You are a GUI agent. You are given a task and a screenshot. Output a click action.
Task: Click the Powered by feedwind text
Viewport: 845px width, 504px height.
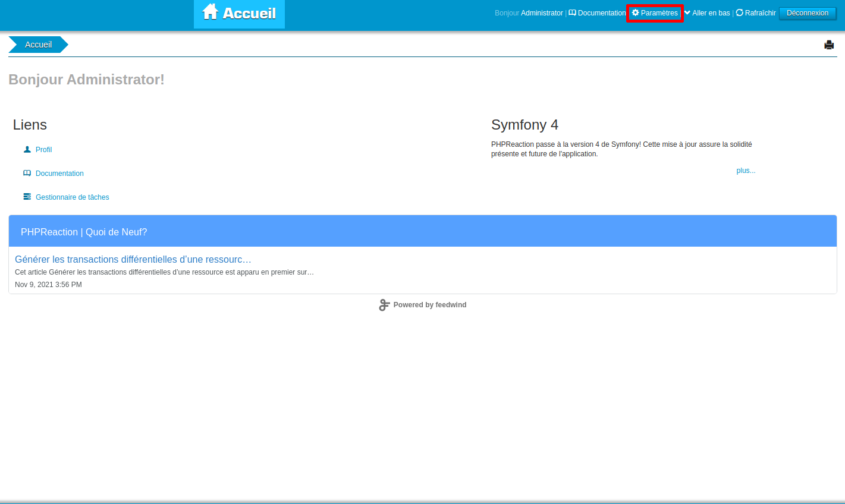tap(429, 305)
